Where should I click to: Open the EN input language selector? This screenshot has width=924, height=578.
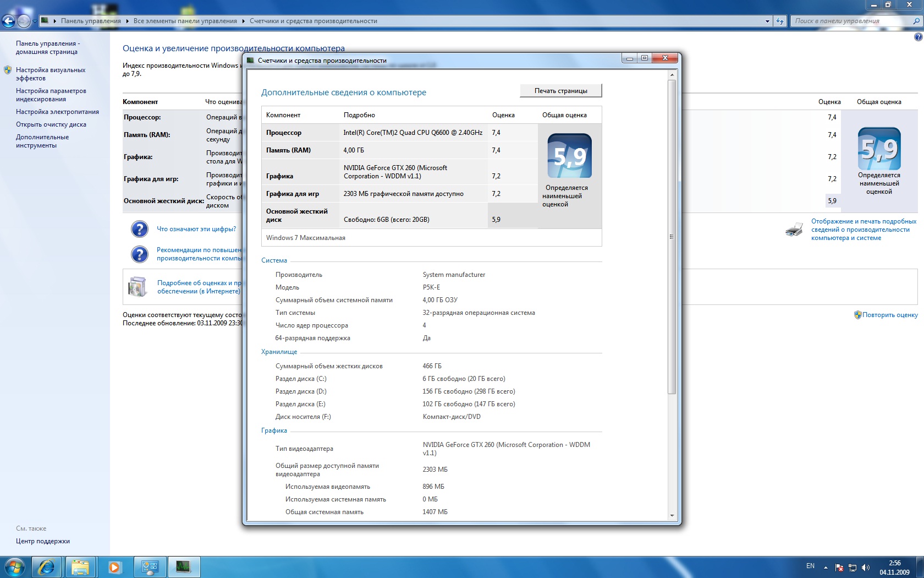(810, 566)
